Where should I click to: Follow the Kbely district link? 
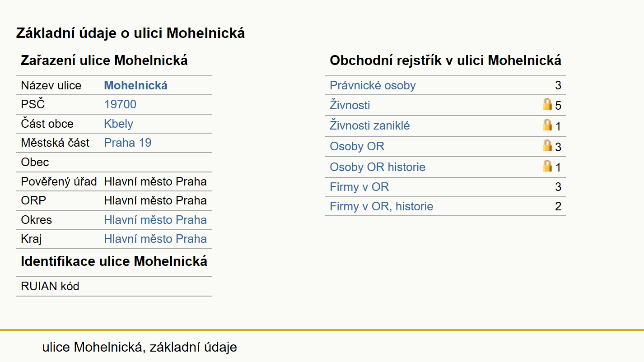(x=118, y=124)
